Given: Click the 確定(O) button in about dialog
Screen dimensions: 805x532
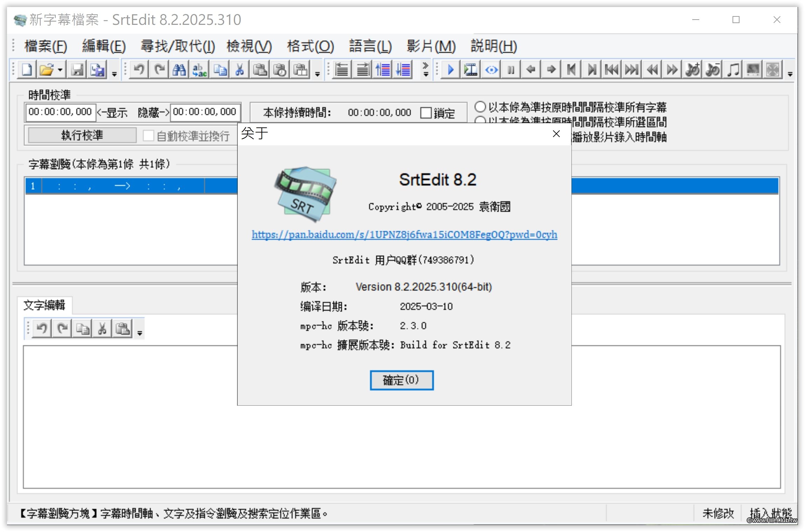Looking at the screenshot, I should [401, 380].
